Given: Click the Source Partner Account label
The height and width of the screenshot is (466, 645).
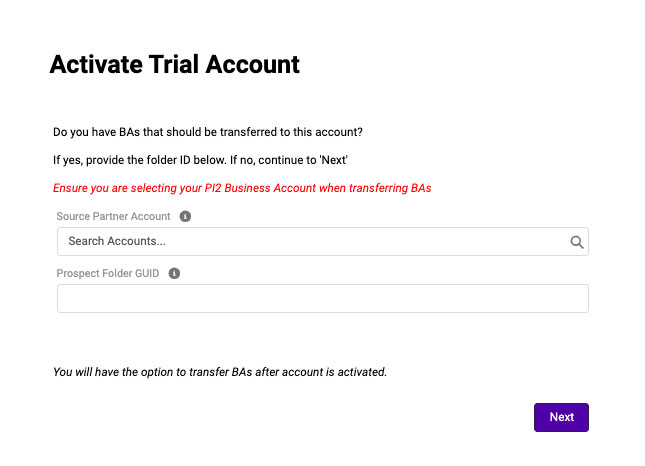Looking at the screenshot, I should [x=114, y=216].
